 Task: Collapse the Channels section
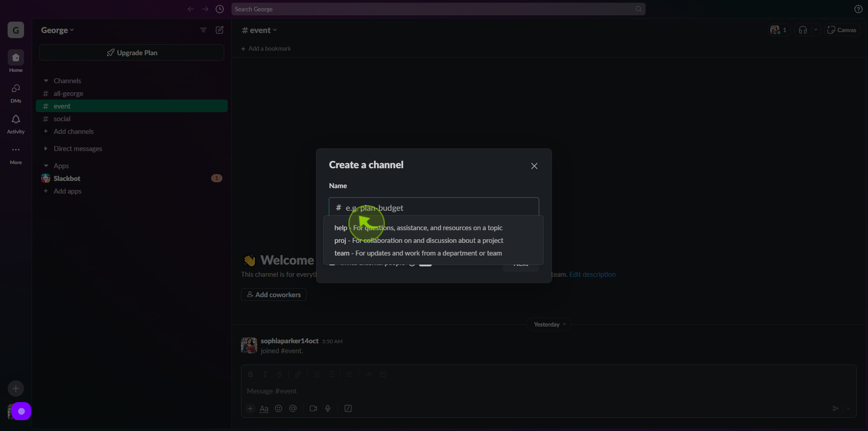[46, 81]
